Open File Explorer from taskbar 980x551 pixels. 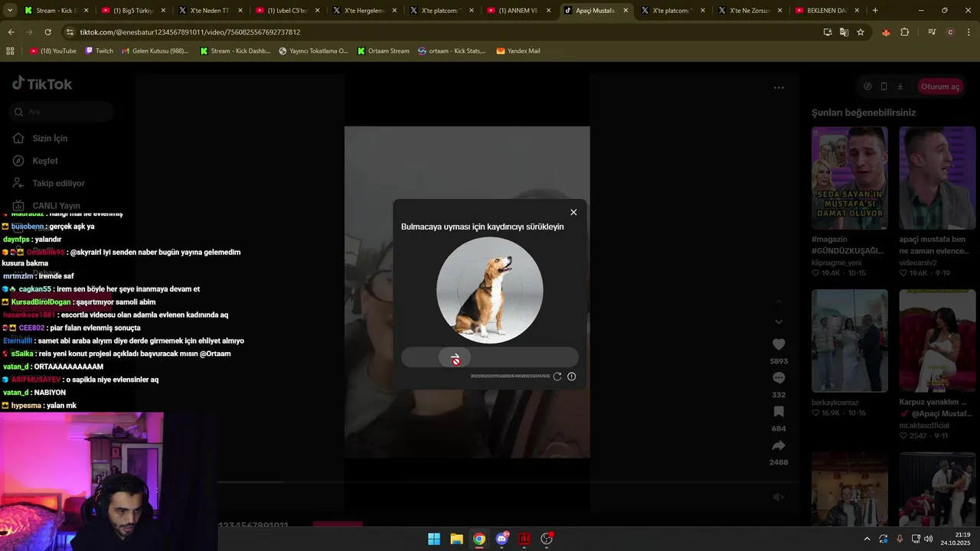pyautogui.click(x=456, y=539)
